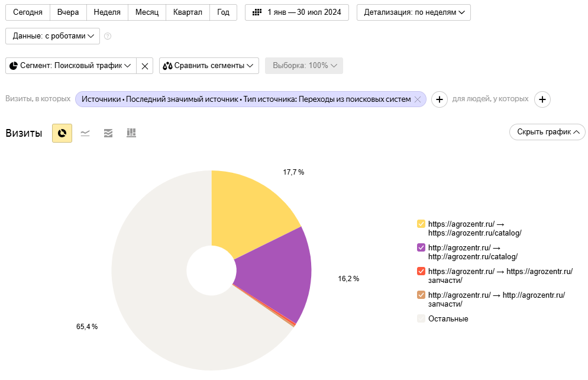This screenshot has width=588, height=380.
Task: Click the help question mark icon
Action: pyautogui.click(x=108, y=36)
